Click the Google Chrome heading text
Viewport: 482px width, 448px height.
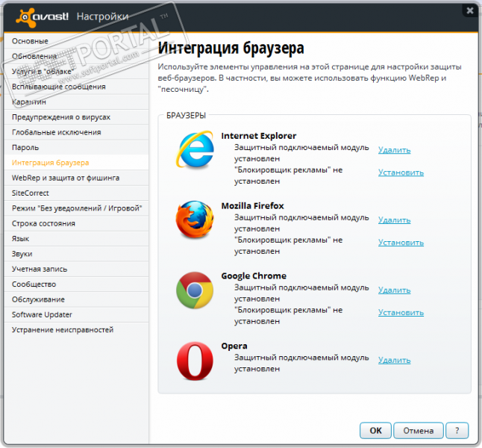(254, 276)
